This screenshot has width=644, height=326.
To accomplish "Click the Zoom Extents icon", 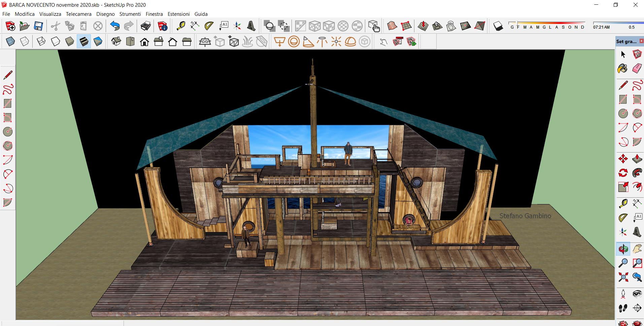I will pos(623,277).
